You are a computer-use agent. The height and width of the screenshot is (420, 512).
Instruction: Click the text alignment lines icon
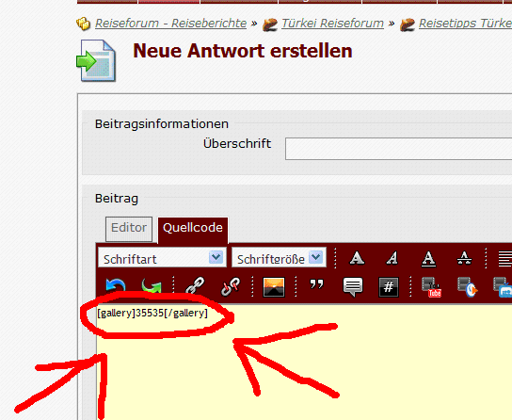[505, 259]
